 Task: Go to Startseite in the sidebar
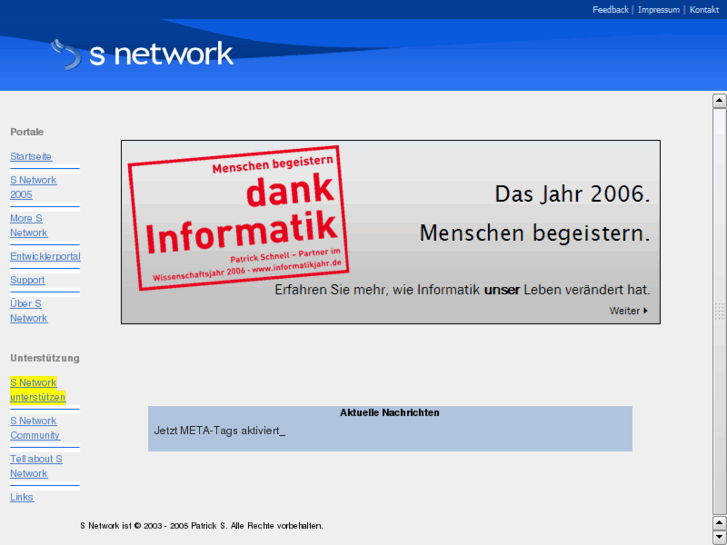point(31,156)
